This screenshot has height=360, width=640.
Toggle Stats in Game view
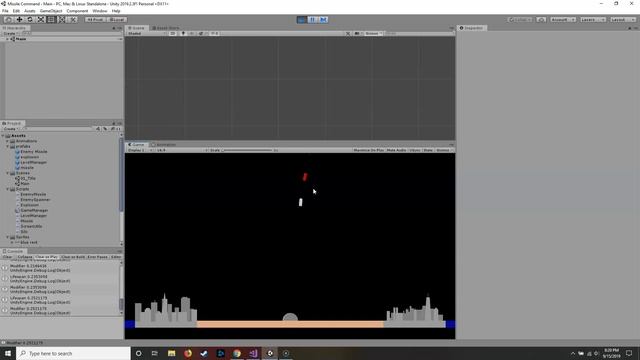pos(428,150)
